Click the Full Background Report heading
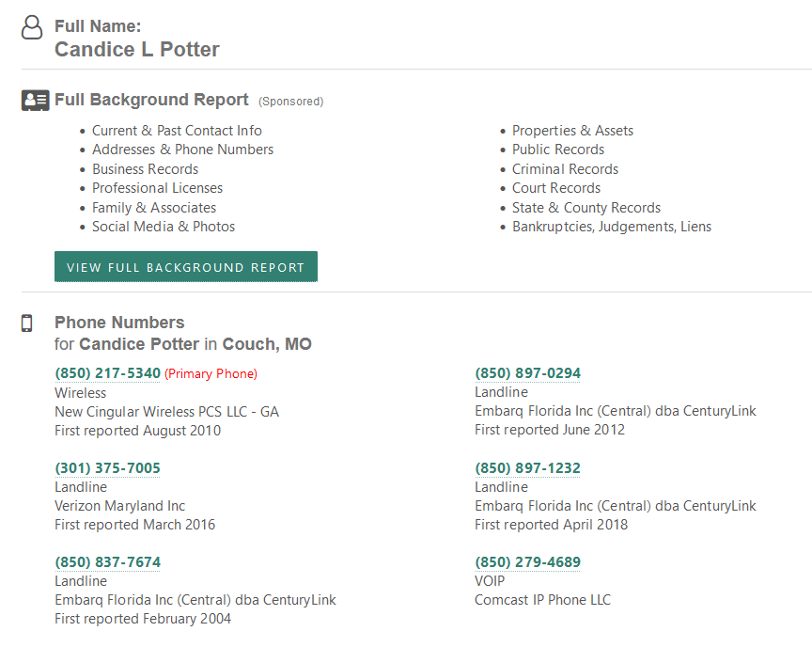The width and height of the screenshot is (812, 647). coord(151,100)
